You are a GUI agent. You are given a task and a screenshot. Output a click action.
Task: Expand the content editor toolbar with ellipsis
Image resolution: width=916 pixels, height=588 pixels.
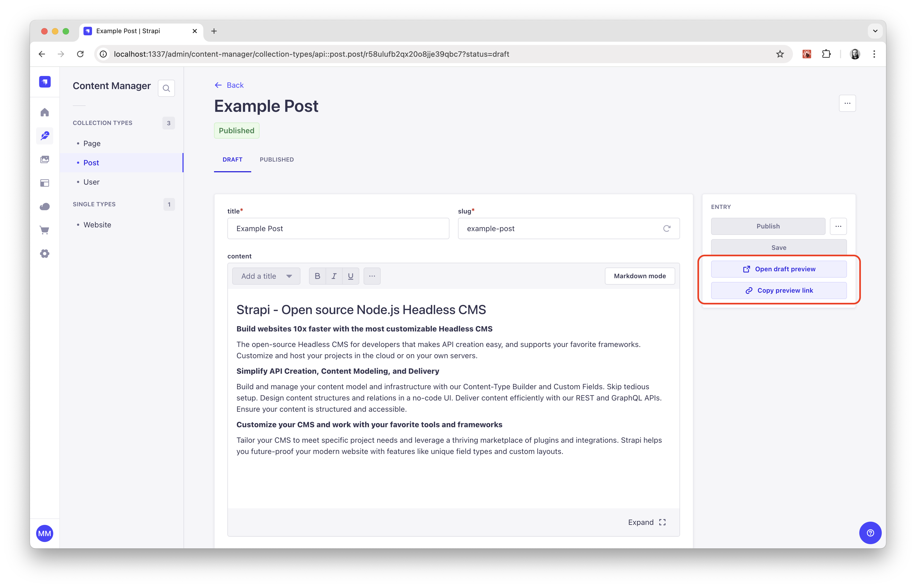click(371, 276)
